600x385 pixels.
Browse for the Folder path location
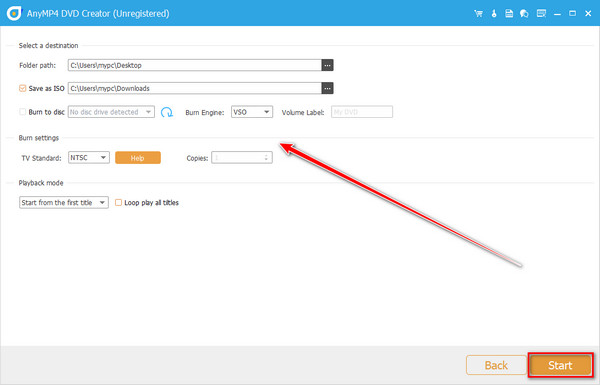327,65
